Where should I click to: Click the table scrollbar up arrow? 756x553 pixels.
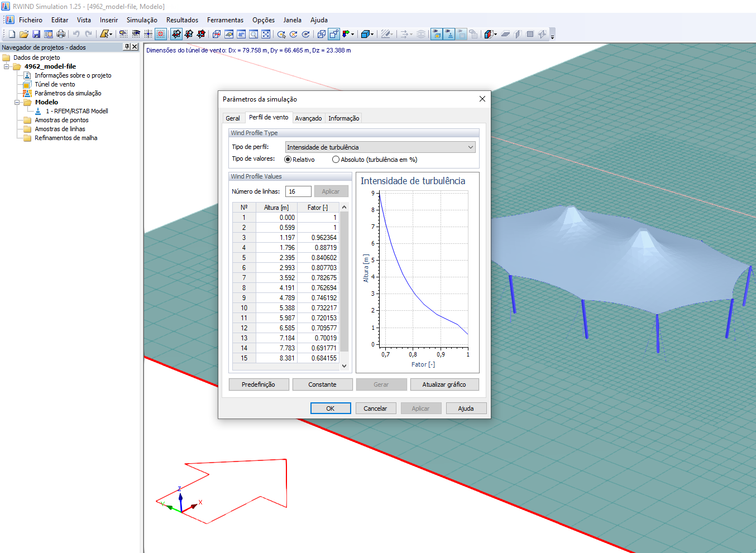coord(344,207)
